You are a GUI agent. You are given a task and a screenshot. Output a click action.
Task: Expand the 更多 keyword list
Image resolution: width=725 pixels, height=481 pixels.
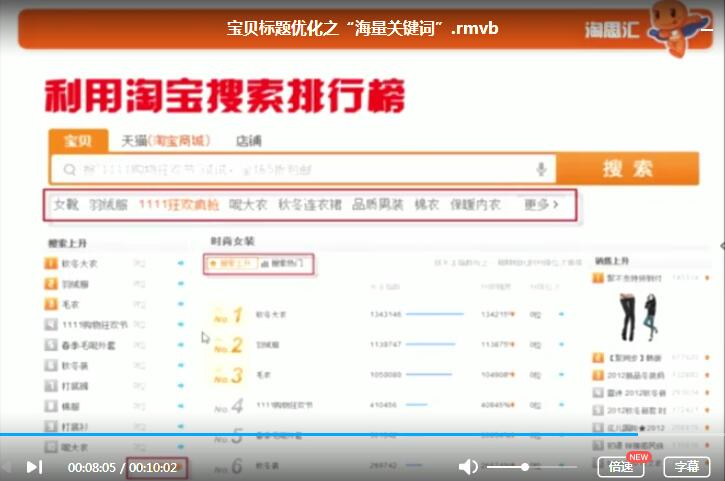click(x=541, y=205)
